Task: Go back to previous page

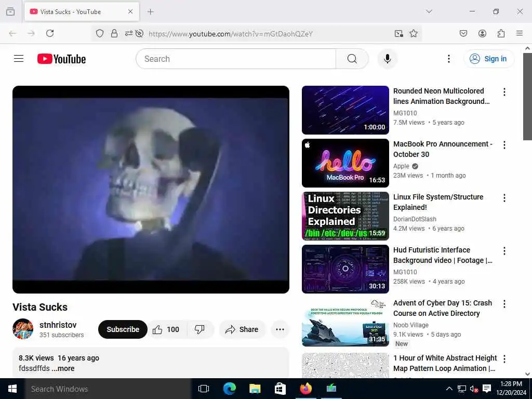Action: point(12,33)
